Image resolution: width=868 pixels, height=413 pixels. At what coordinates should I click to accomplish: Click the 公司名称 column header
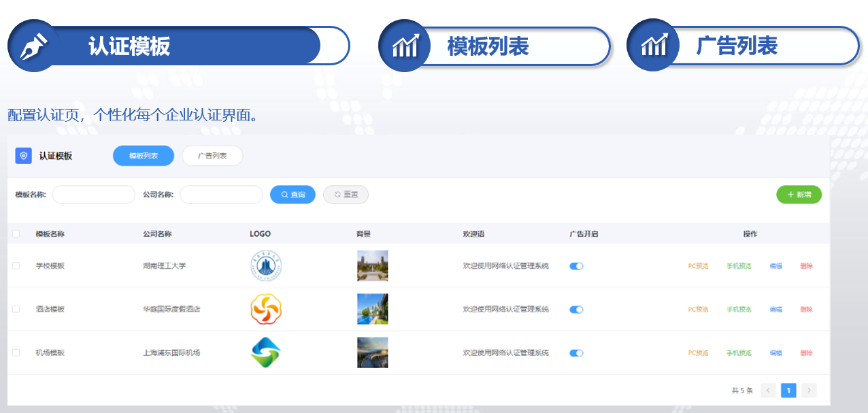point(157,234)
